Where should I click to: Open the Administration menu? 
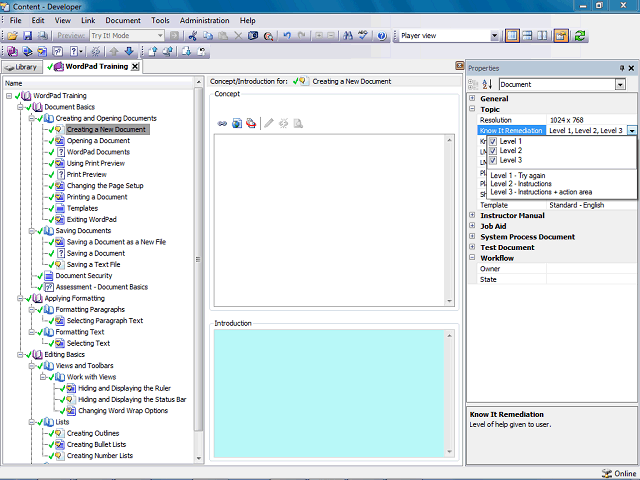pyautogui.click(x=204, y=20)
